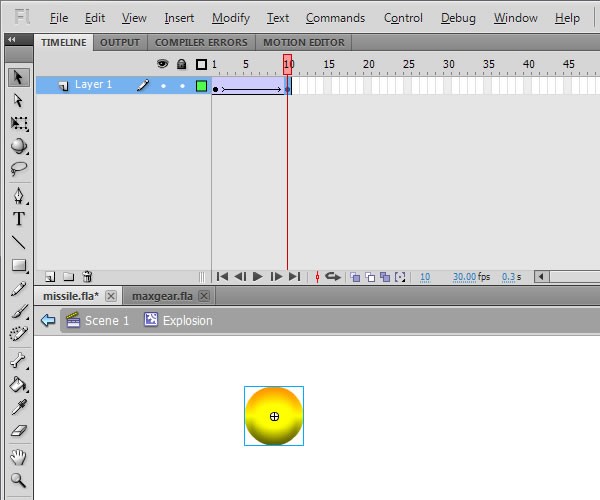Toggle visibility of all layers (eye icon)
This screenshot has width=600, height=500.
click(163, 64)
